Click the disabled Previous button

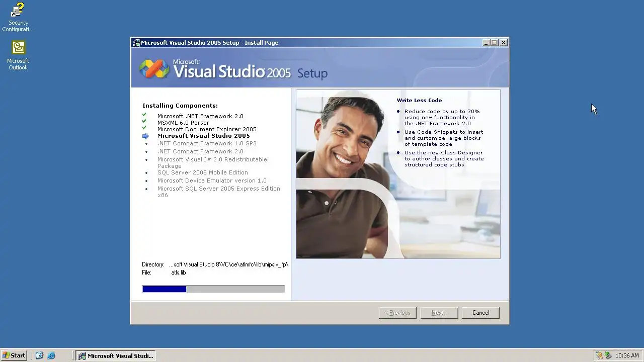[x=397, y=313]
